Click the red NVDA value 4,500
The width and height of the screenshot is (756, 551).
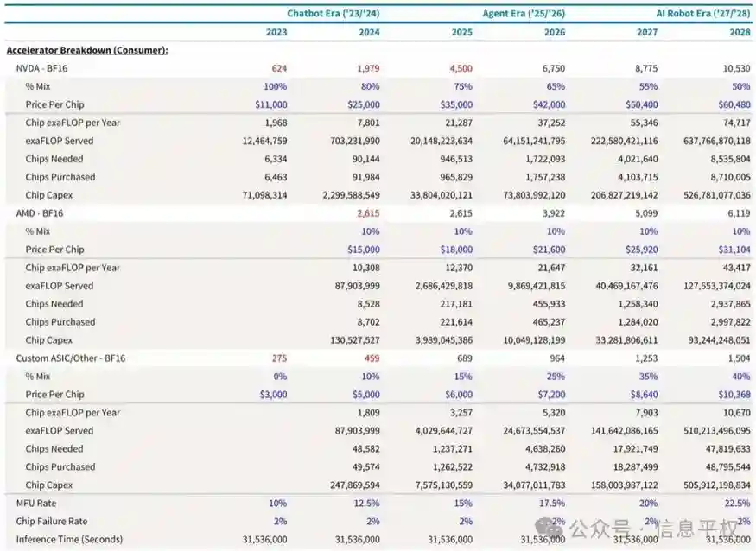tap(458, 68)
